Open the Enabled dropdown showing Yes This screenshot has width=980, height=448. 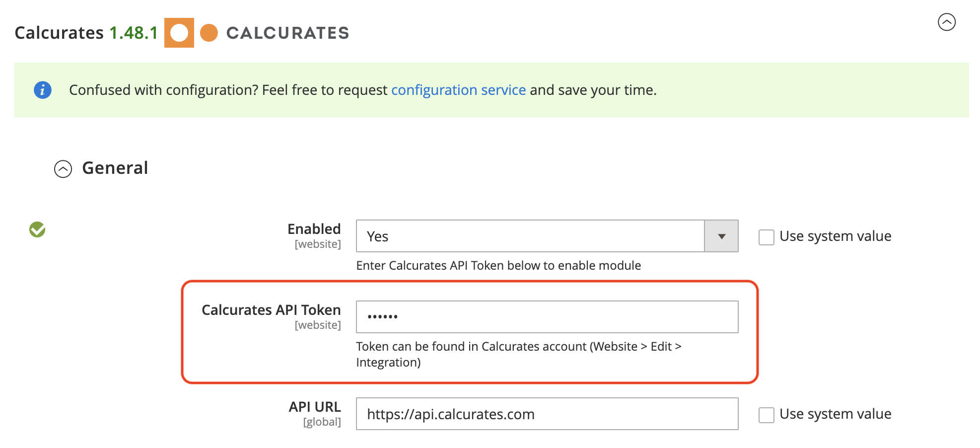pyautogui.click(x=547, y=236)
